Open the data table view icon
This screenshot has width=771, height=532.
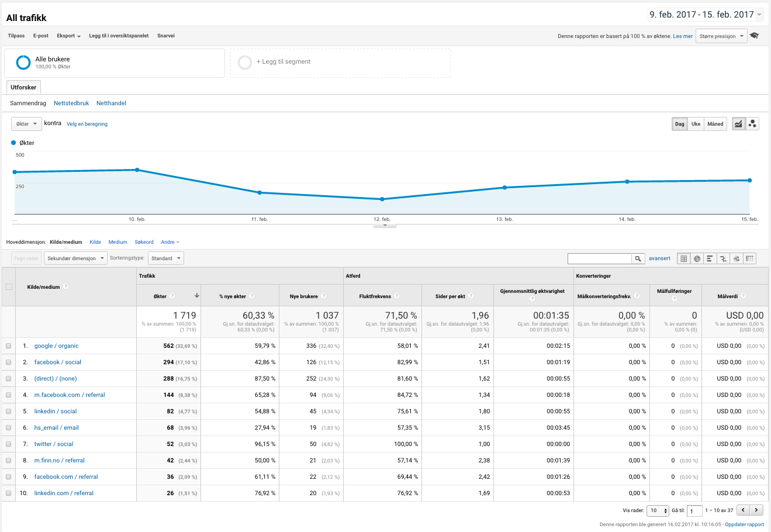[x=683, y=258]
